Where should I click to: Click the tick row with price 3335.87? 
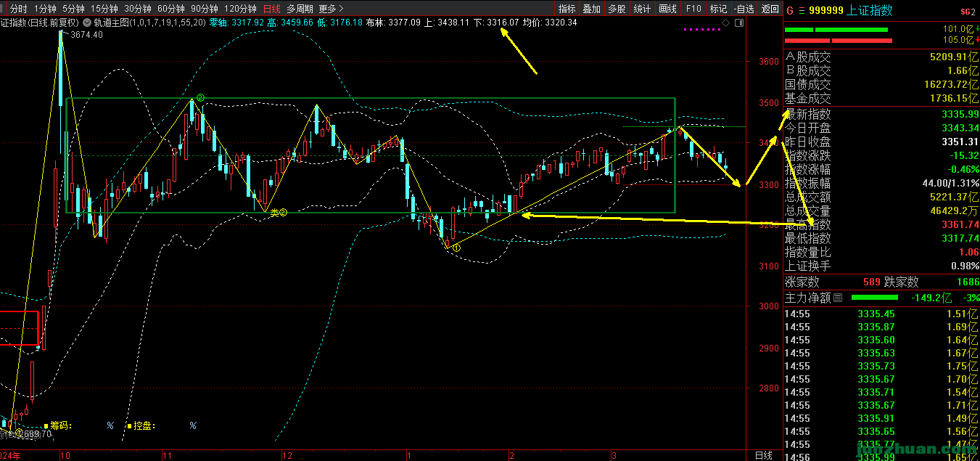point(881,327)
